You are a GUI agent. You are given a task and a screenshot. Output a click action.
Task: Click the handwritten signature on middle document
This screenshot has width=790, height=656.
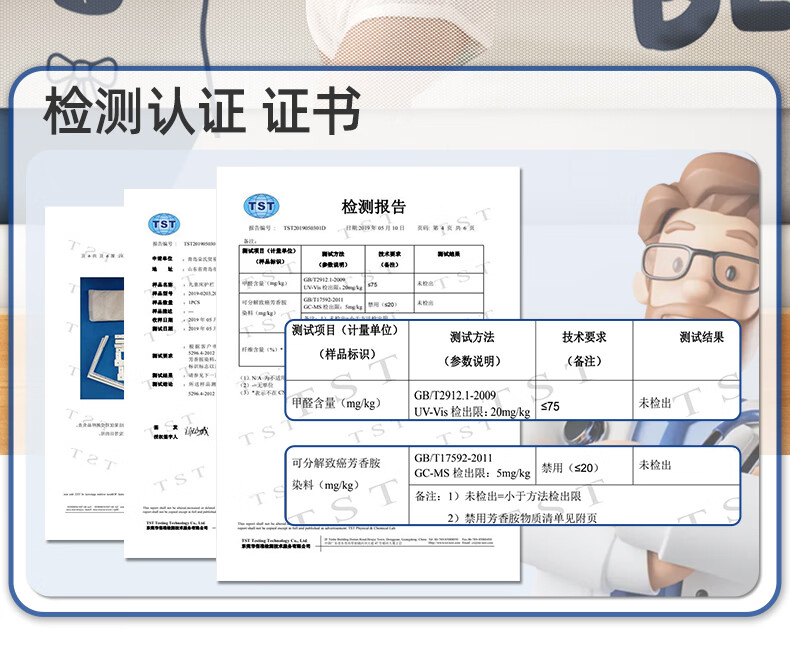point(196,431)
